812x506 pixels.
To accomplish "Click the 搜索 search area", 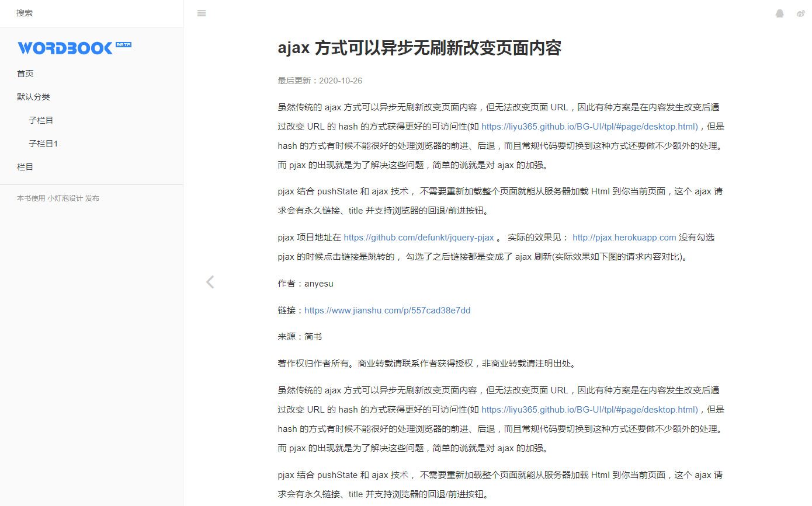I will 25,13.
